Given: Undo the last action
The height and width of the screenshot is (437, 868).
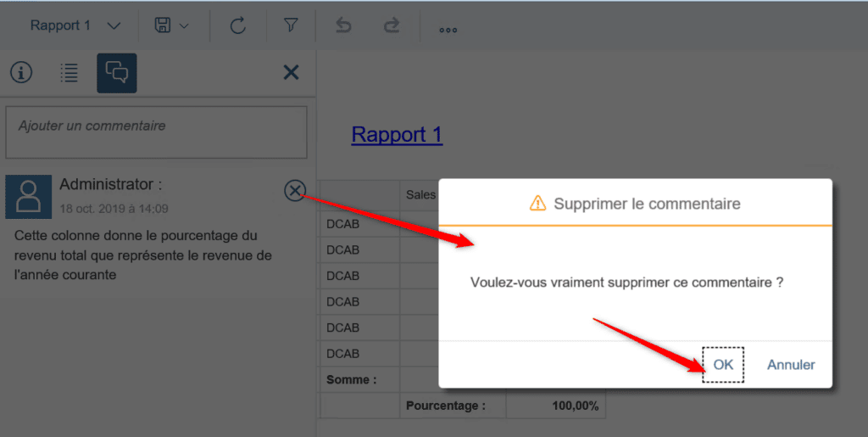Looking at the screenshot, I should pos(343,25).
